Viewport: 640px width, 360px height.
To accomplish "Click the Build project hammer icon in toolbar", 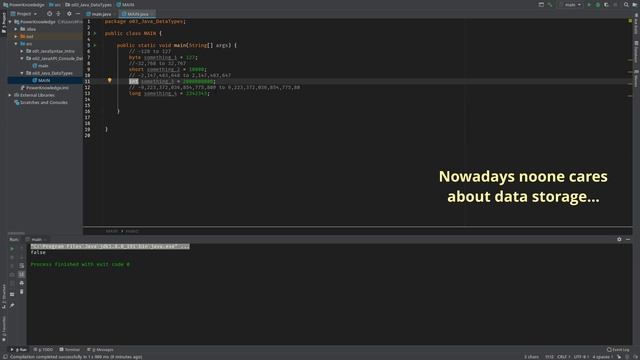I will 550,4.
